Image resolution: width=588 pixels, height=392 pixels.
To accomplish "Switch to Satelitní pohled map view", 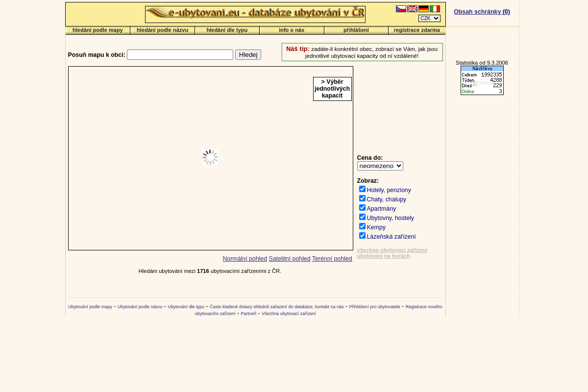I will coord(289,259).
